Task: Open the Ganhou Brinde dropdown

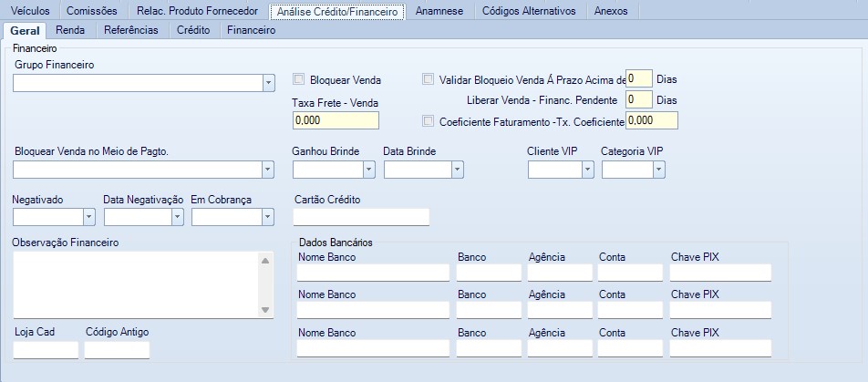Action: (x=368, y=170)
